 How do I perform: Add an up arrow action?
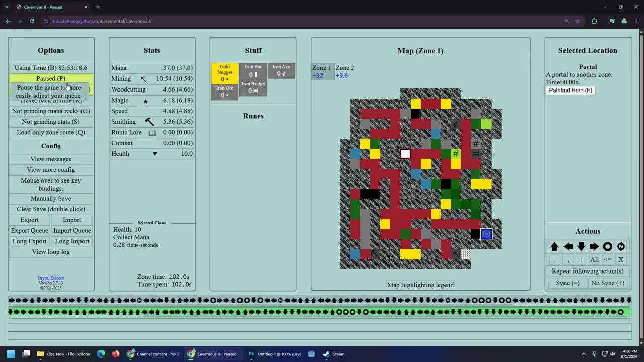[554, 247]
